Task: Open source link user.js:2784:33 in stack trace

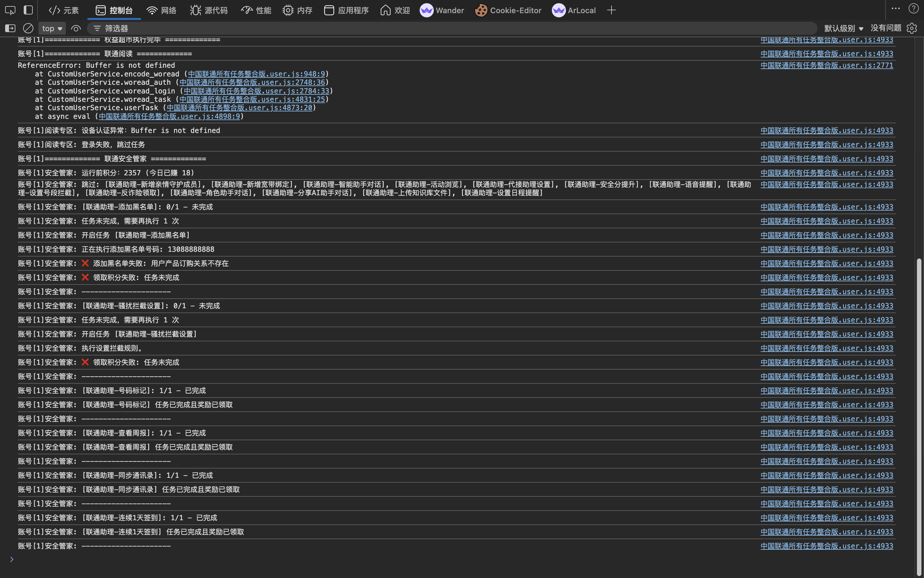Action: tap(257, 91)
